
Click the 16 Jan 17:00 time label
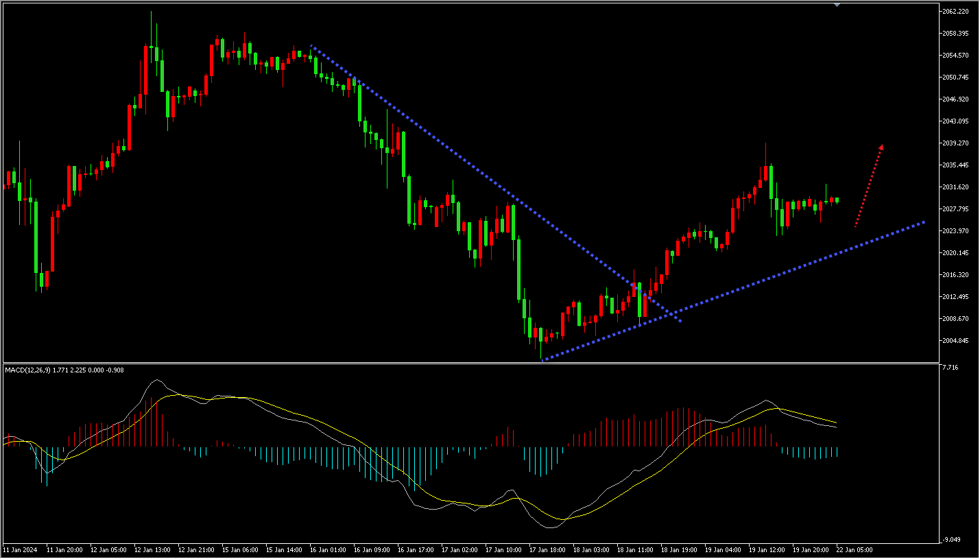[x=416, y=550]
